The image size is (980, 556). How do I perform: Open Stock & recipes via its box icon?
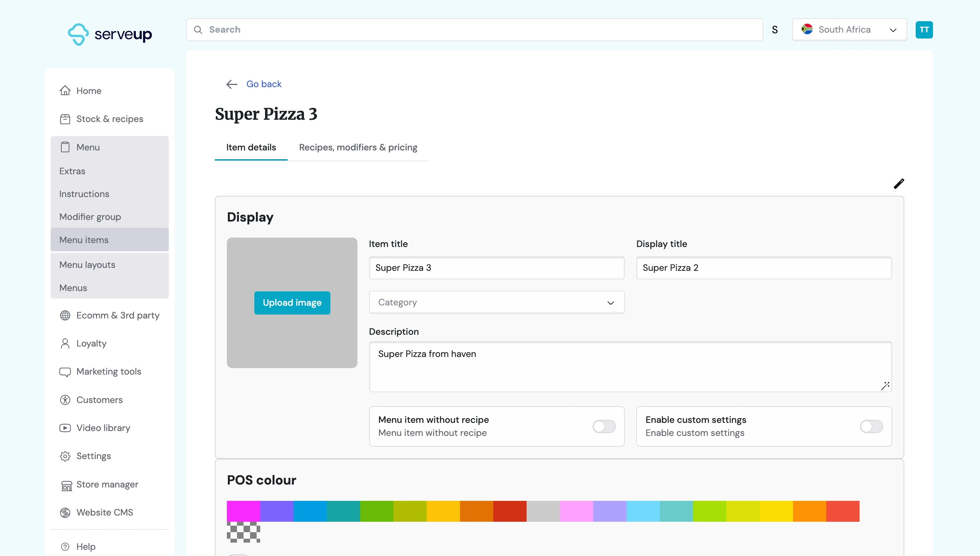[65, 119]
